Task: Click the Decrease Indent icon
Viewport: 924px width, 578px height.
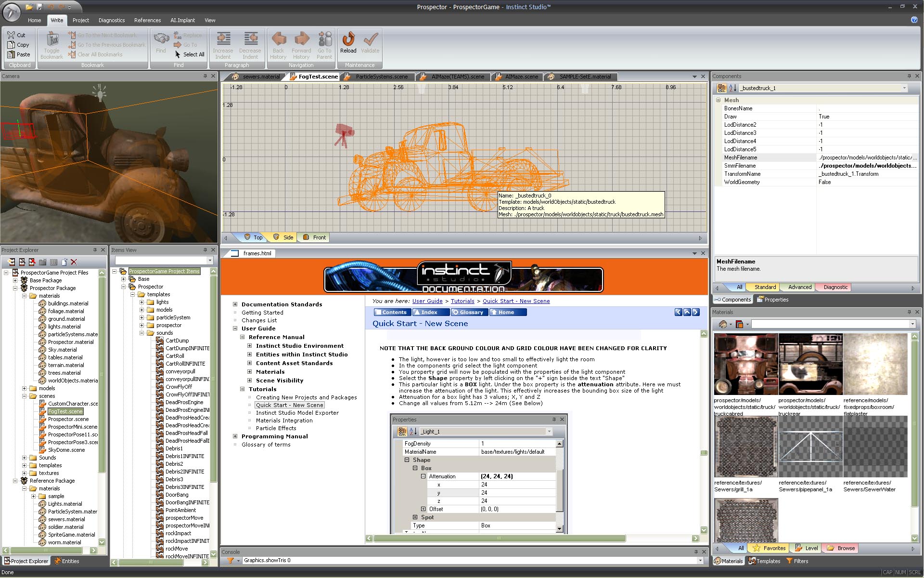Action: tap(250, 39)
